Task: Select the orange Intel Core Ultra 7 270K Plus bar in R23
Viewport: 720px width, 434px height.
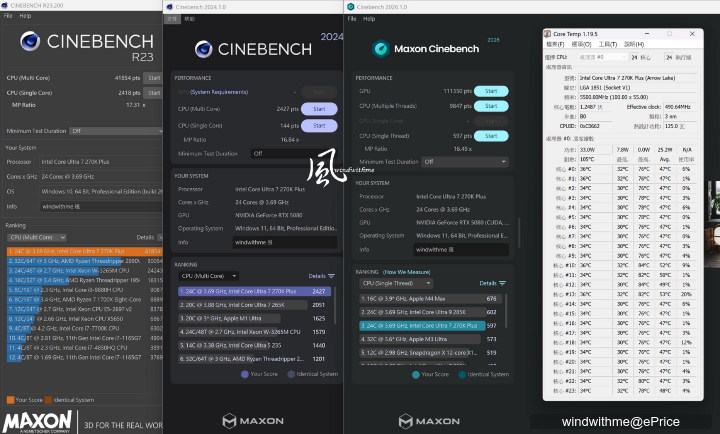Action: [x=84, y=252]
